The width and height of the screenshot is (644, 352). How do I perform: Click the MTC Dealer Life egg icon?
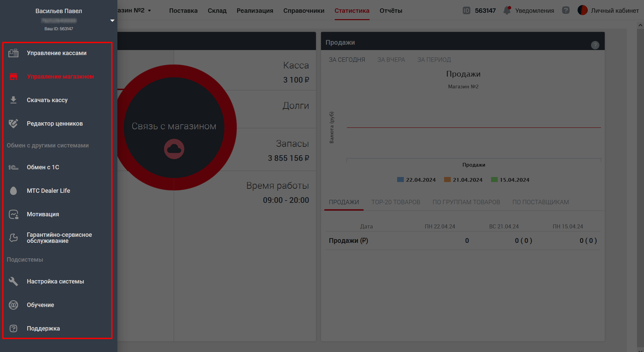click(x=13, y=191)
